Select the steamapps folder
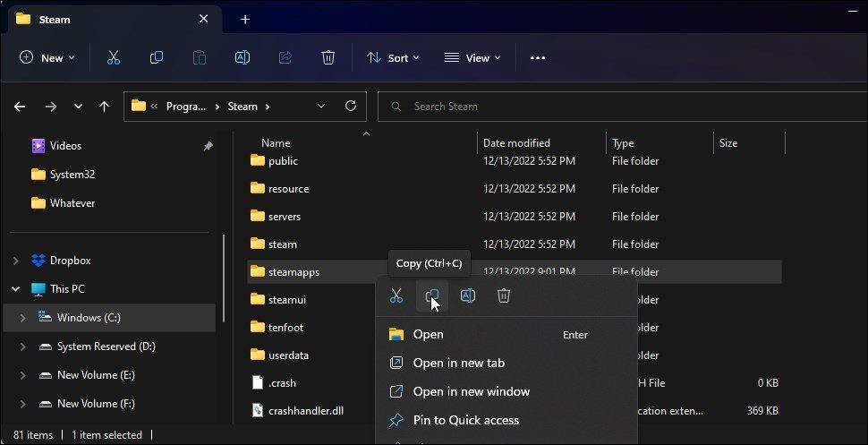The image size is (868, 445). pyautogui.click(x=294, y=272)
